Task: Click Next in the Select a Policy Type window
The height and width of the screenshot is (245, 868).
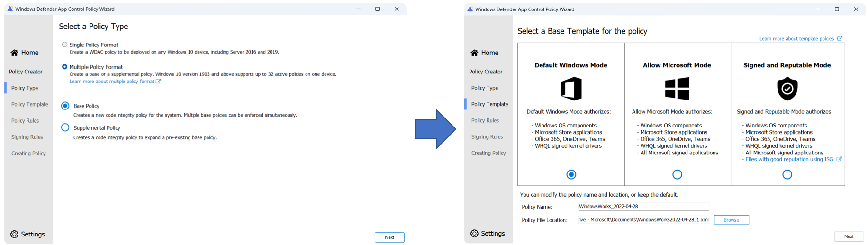Action: click(x=389, y=237)
